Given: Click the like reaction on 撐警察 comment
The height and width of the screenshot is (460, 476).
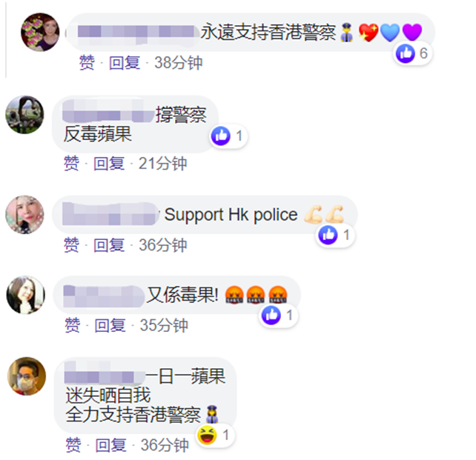Looking at the screenshot, I should (x=221, y=136).
